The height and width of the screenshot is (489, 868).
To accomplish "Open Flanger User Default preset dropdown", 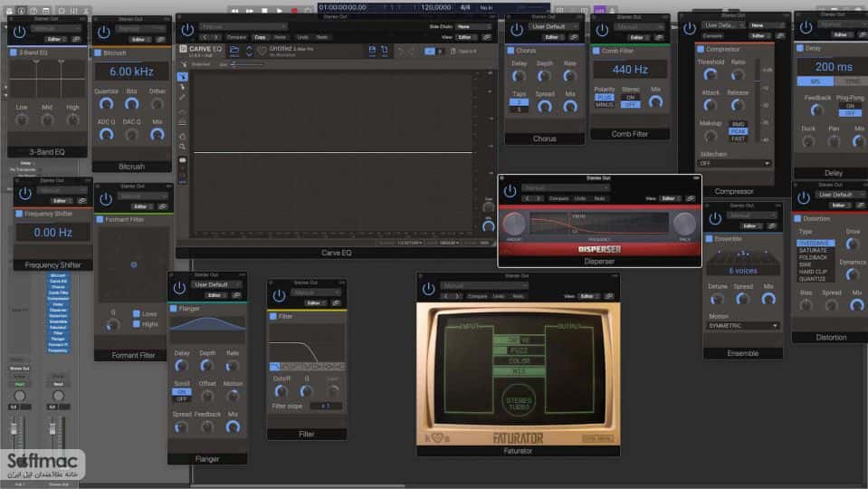I will (x=216, y=284).
